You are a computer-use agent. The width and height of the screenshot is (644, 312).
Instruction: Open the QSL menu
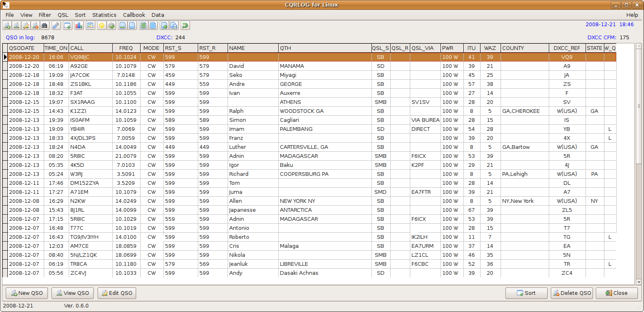tap(63, 15)
